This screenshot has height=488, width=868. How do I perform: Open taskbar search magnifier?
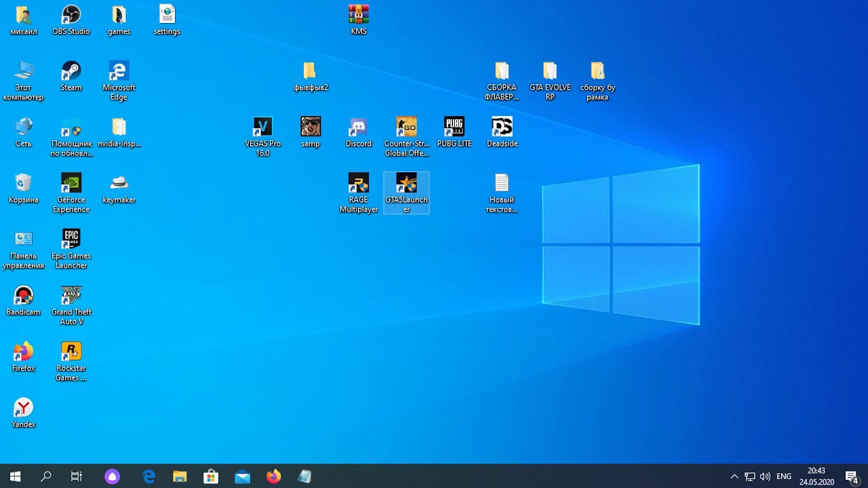[46, 476]
